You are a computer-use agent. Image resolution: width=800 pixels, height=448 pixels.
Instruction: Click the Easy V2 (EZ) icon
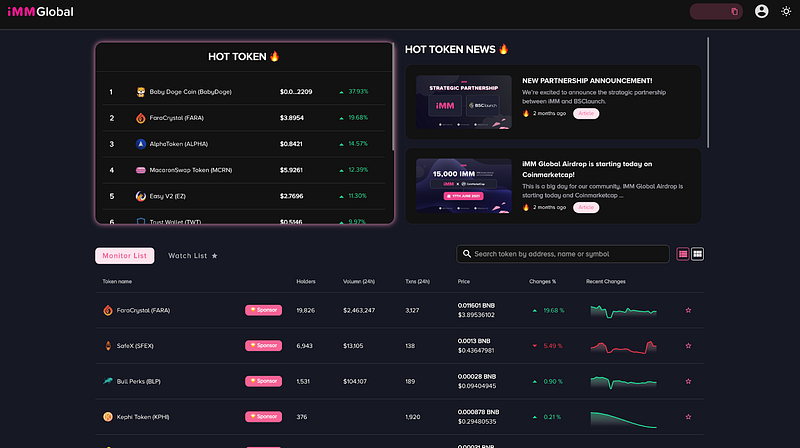(141, 196)
